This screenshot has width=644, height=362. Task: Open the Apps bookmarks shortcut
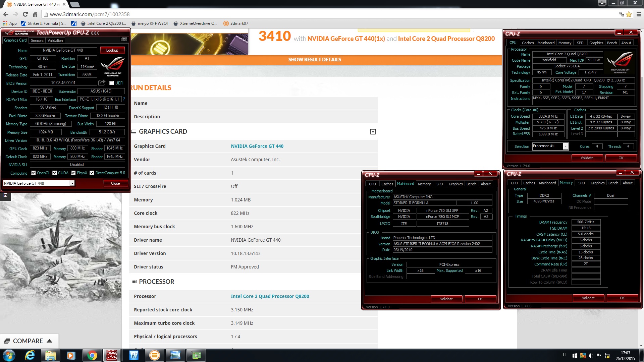pyautogui.click(x=9, y=23)
